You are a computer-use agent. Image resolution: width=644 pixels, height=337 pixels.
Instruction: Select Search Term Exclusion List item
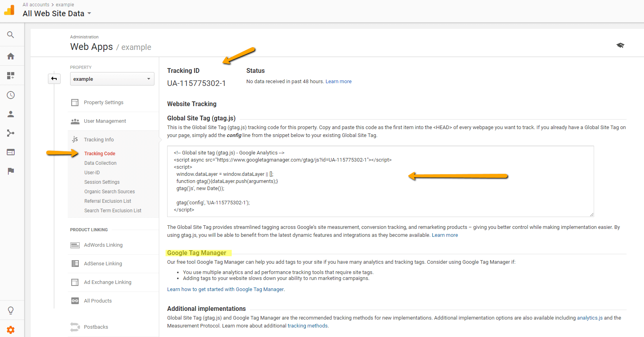click(x=113, y=211)
